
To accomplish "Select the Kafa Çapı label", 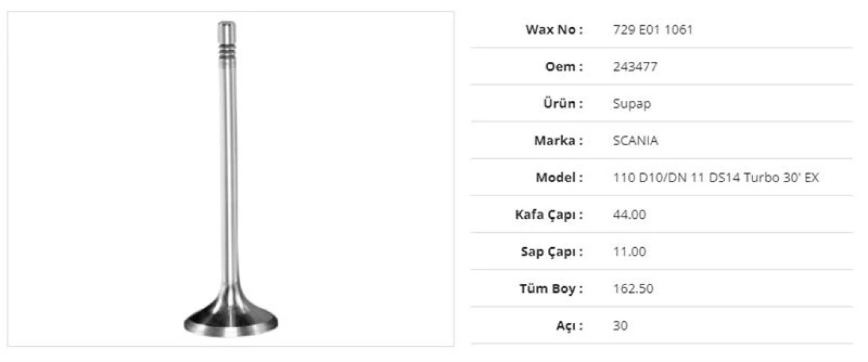I will tap(549, 214).
